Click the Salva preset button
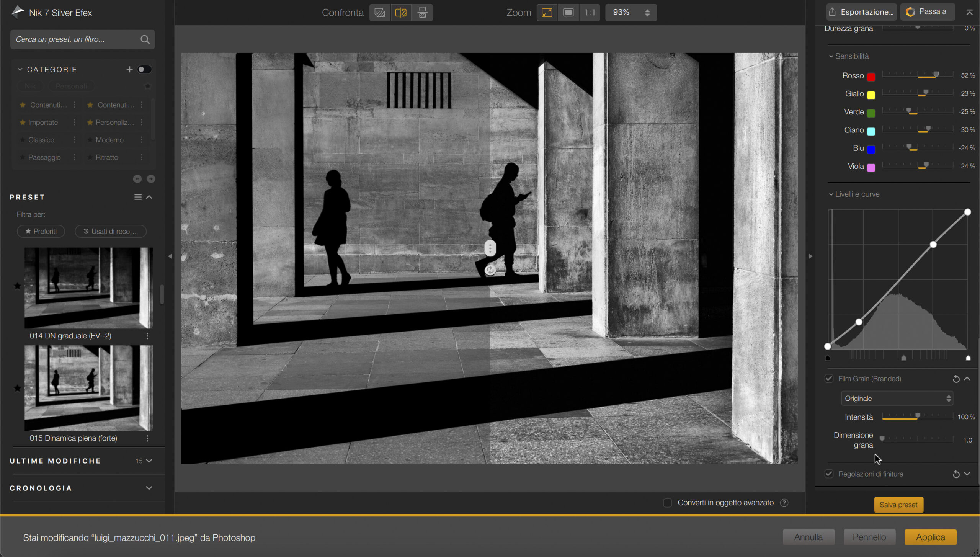The width and height of the screenshot is (980, 557). point(898,505)
